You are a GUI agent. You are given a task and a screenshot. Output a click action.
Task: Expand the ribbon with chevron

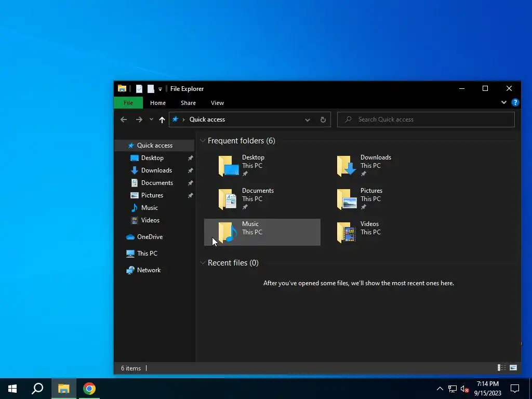click(x=504, y=102)
